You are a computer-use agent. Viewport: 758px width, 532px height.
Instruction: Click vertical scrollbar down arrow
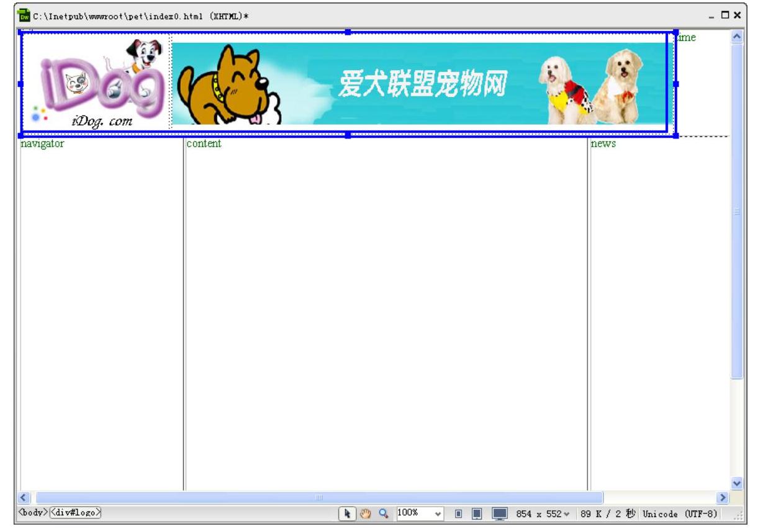coord(737,483)
